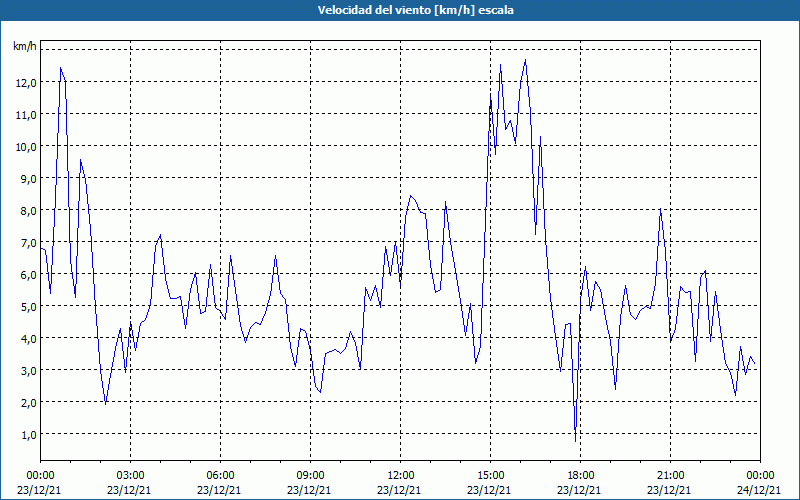800x500 pixels.
Task: Click the 21:00 time label on the x-axis
Action: coord(670,476)
